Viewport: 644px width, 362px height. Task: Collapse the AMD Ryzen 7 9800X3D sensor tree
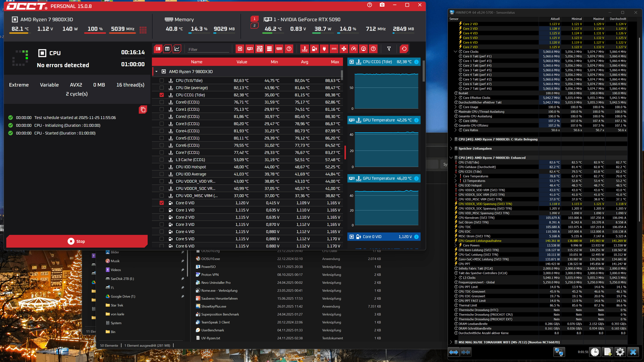coord(156,71)
